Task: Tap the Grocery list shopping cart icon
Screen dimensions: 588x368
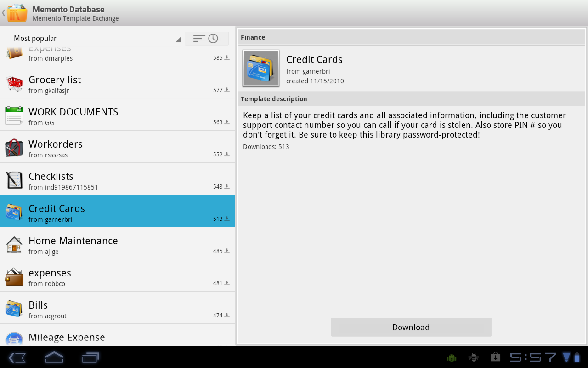Action: pyautogui.click(x=14, y=84)
